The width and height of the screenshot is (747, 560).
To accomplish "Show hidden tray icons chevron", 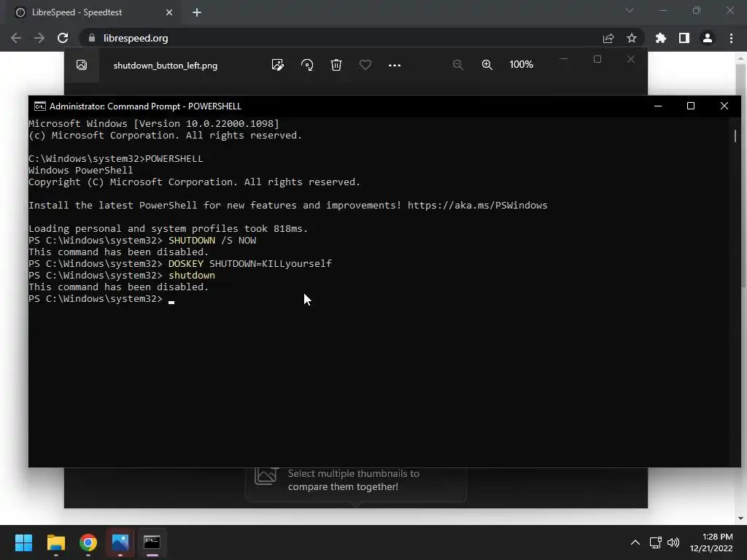I will [635, 542].
